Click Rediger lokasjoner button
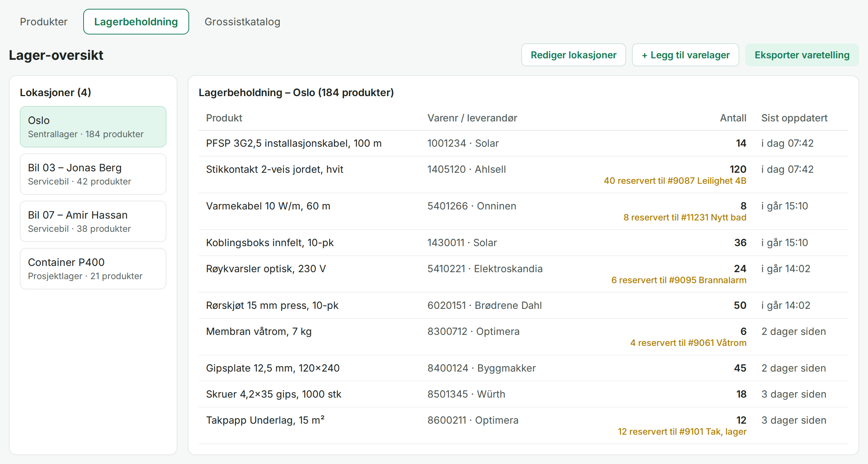The width and height of the screenshot is (868, 464). pos(573,55)
